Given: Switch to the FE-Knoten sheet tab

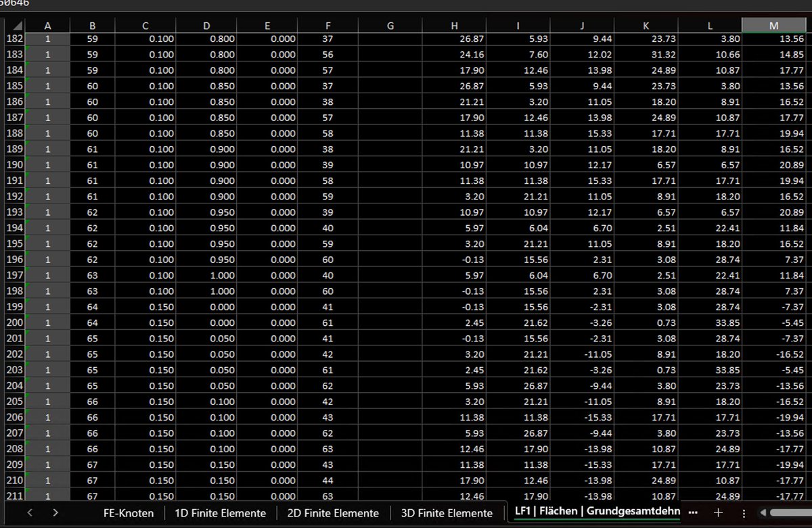Looking at the screenshot, I should pos(129,513).
